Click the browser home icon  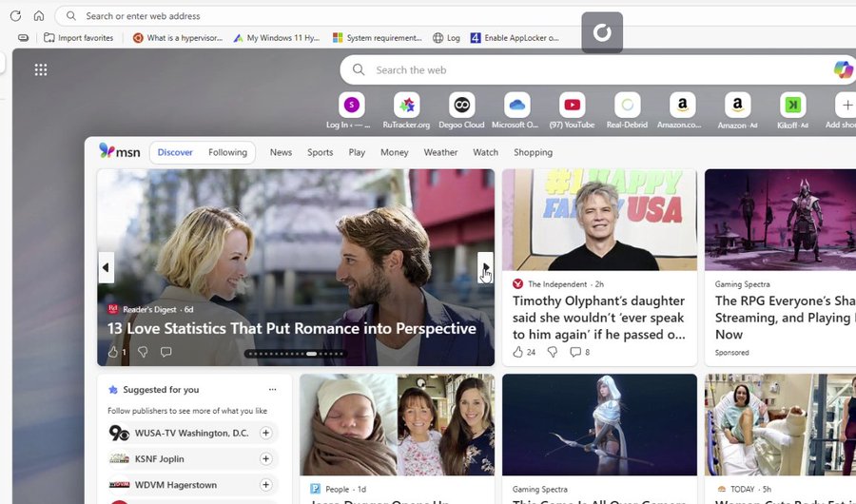point(39,16)
